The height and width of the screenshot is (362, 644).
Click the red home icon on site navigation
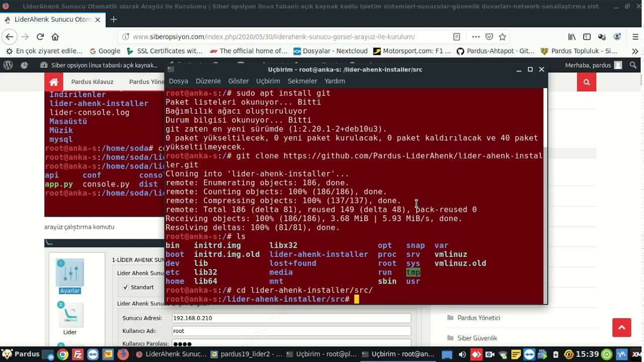click(54, 82)
